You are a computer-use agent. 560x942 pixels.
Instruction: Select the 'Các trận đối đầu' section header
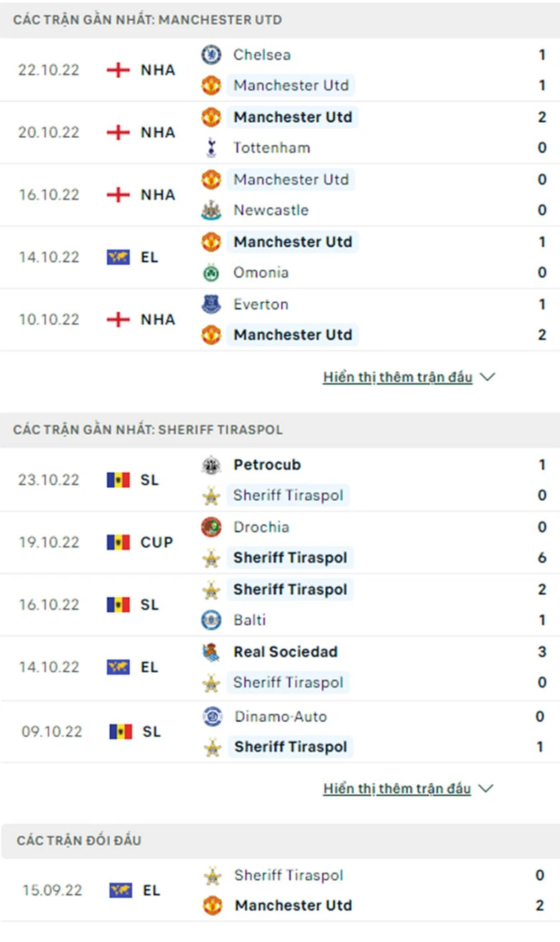[x=79, y=840]
